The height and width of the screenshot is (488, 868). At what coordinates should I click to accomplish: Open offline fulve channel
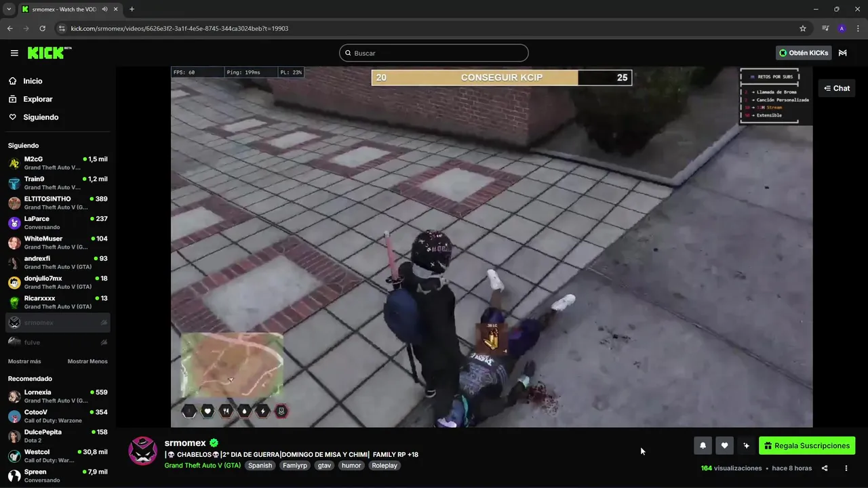pyautogui.click(x=58, y=342)
